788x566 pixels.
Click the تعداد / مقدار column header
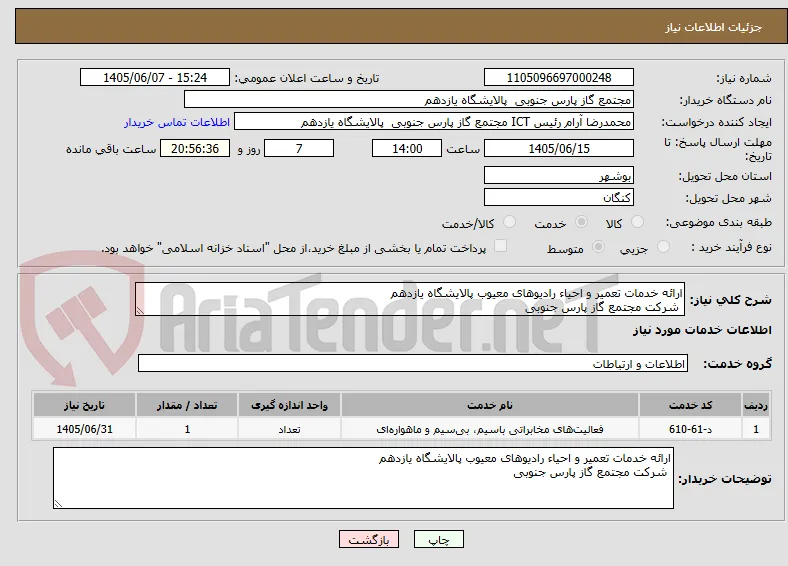[187, 405]
